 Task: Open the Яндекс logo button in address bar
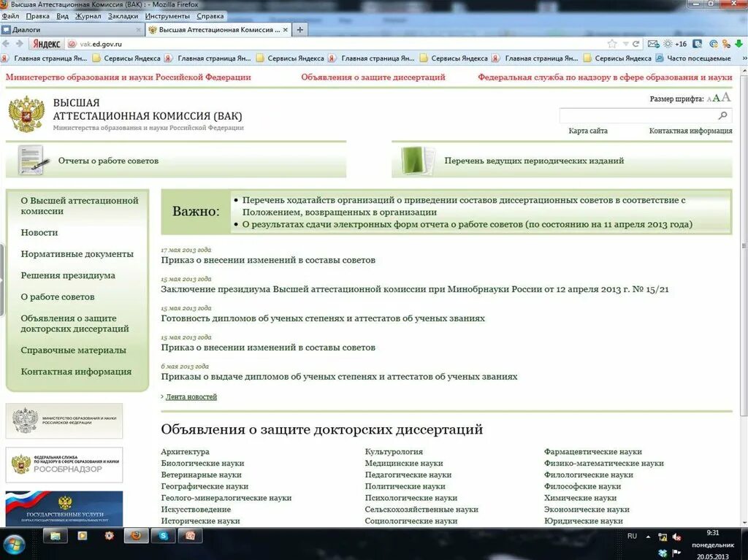(x=46, y=44)
